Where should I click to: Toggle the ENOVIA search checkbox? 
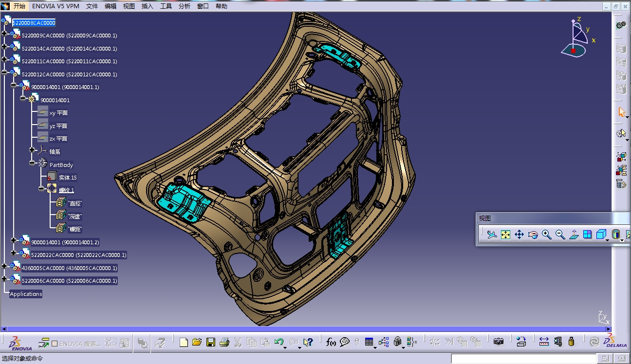(x=55, y=344)
